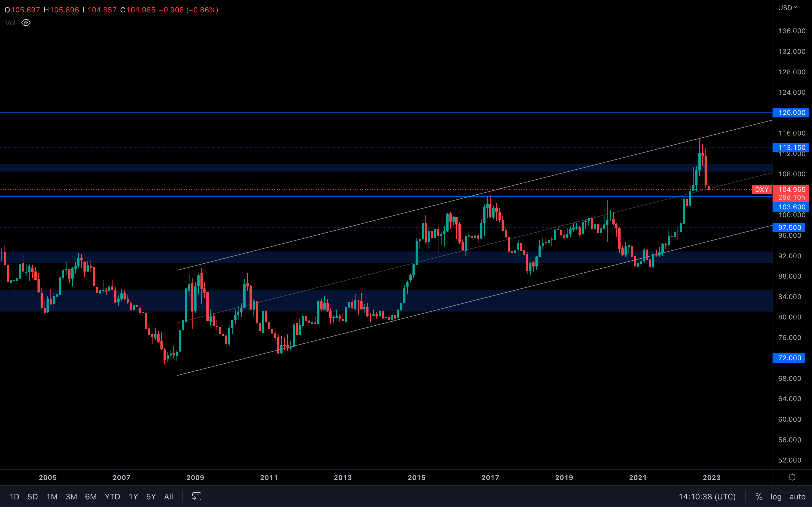Toggle log scale mode
The image size is (812, 507).
click(776, 497)
